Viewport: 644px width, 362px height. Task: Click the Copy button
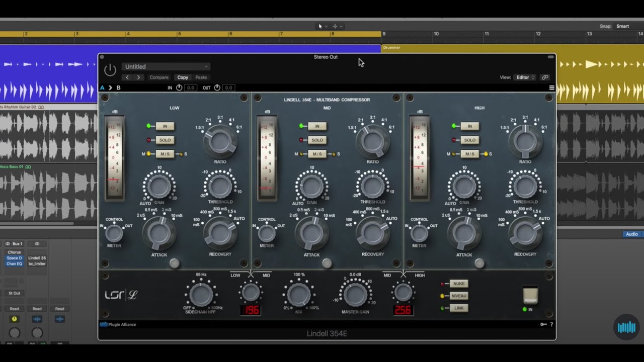[183, 77]
